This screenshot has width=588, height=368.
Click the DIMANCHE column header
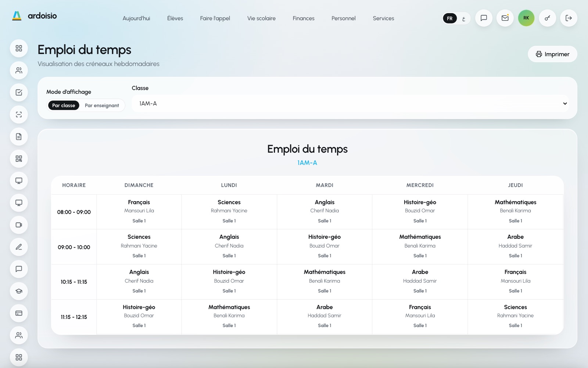(x=139, y=185)
